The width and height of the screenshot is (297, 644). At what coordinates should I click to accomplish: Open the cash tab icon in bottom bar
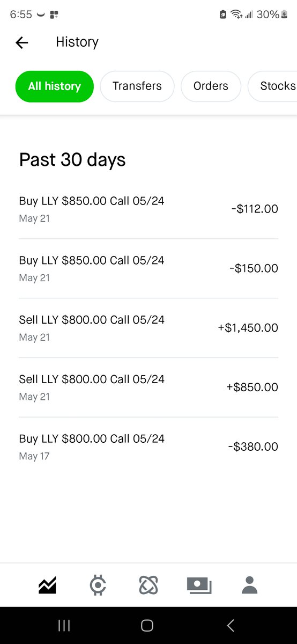click(199, 585)
